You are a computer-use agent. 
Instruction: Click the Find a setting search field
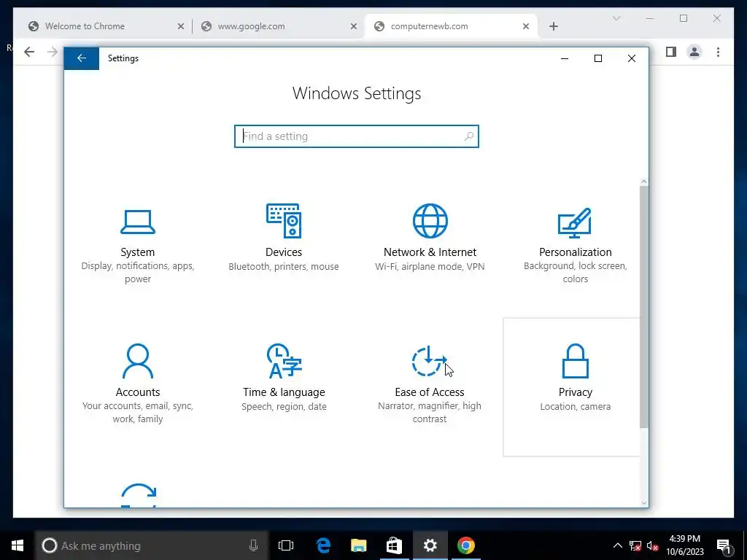pyautogui.click(x=356, y=136)
